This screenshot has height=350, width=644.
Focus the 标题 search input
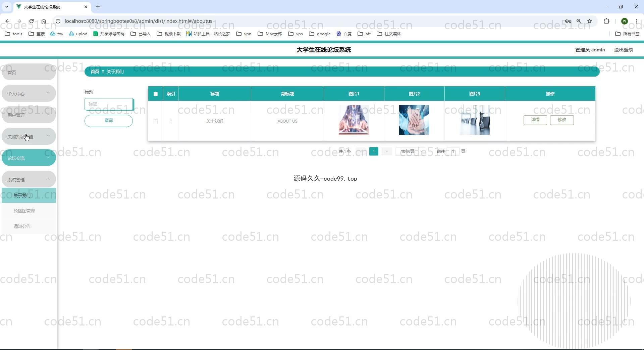(x=109, y=104)
